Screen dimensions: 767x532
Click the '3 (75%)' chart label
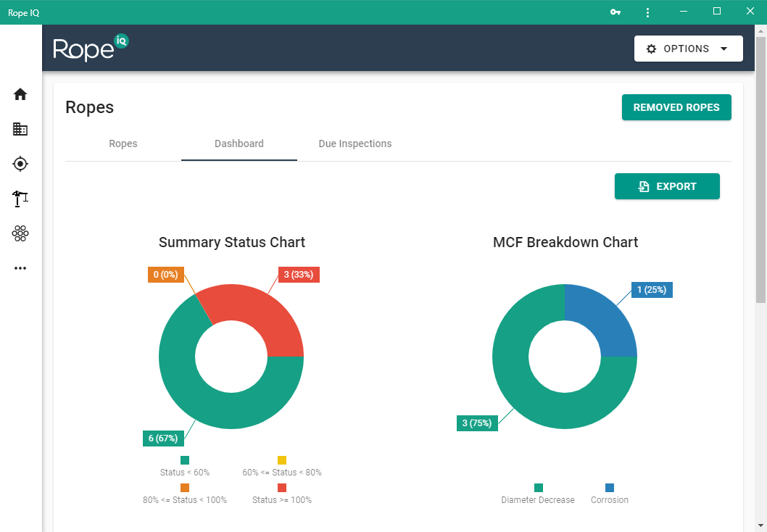[x=477, y=423]
